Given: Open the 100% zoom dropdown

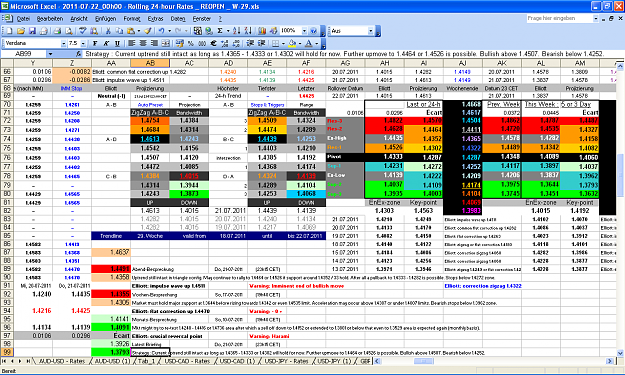Looking at the screenshot, I should pos(304,31).
